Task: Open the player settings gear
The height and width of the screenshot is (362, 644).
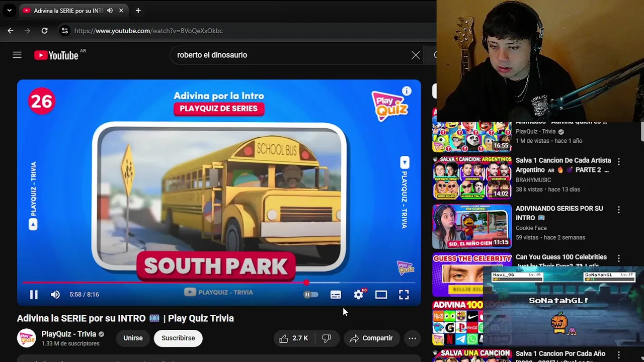Action: pos(358,295)
